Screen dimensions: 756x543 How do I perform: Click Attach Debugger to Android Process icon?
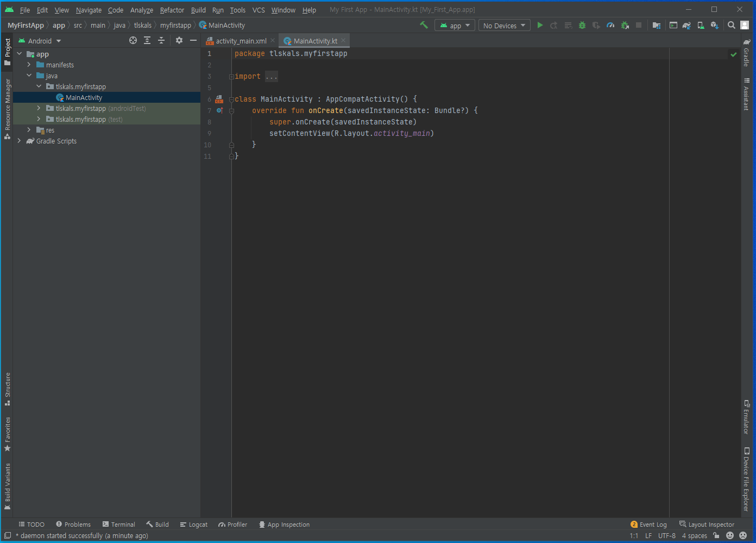[625, 25]
